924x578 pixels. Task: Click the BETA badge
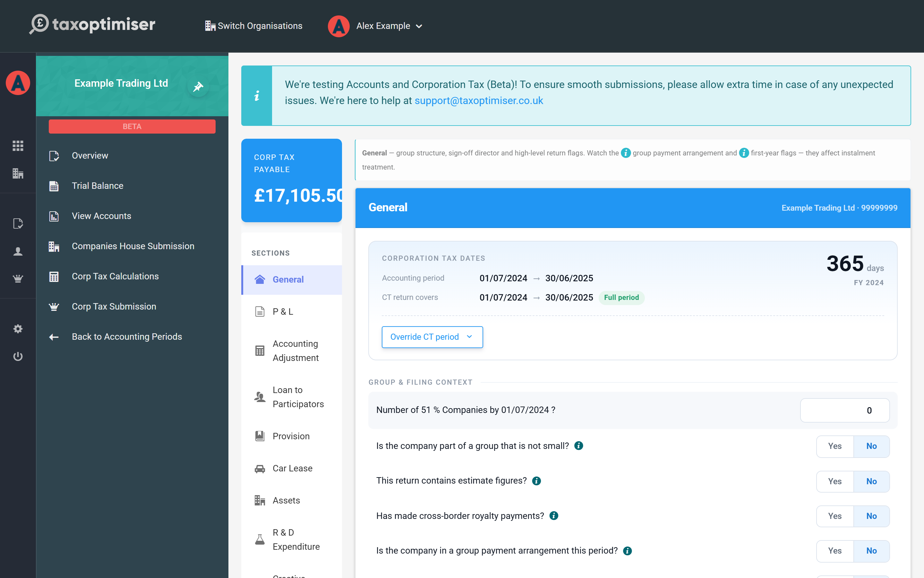(x=132, y=127)
